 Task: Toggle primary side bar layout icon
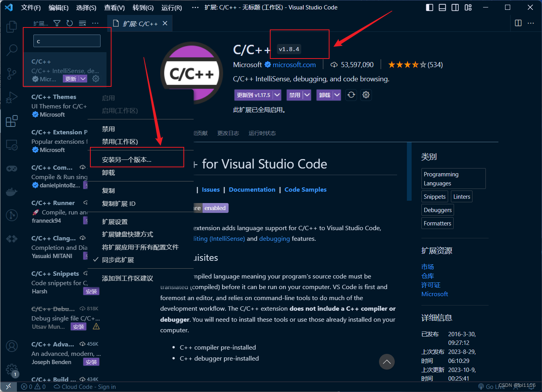click(x=430, y=7)
